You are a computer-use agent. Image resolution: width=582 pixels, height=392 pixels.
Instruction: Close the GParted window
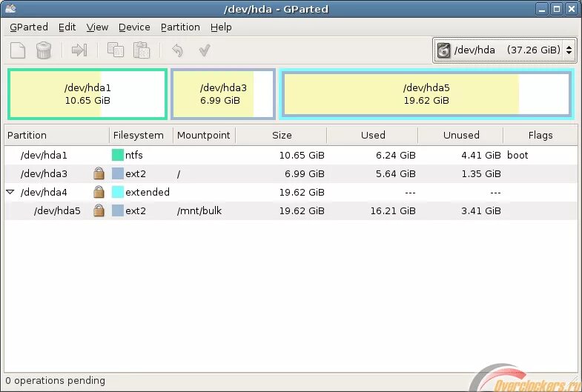(572, 10)
